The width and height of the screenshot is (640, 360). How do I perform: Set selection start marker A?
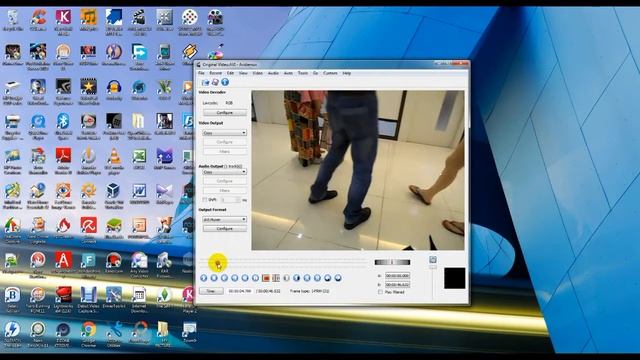click(x=266, y=278)
